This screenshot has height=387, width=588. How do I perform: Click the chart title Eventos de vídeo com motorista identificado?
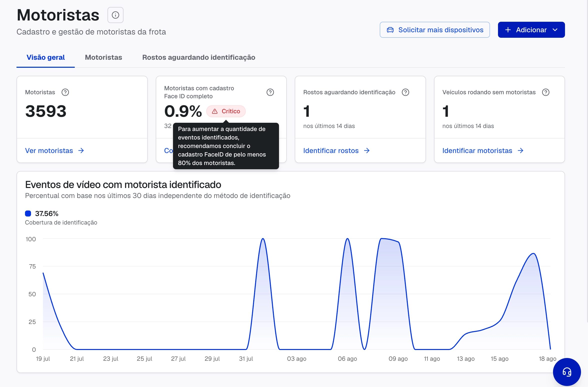pos(123,184)
